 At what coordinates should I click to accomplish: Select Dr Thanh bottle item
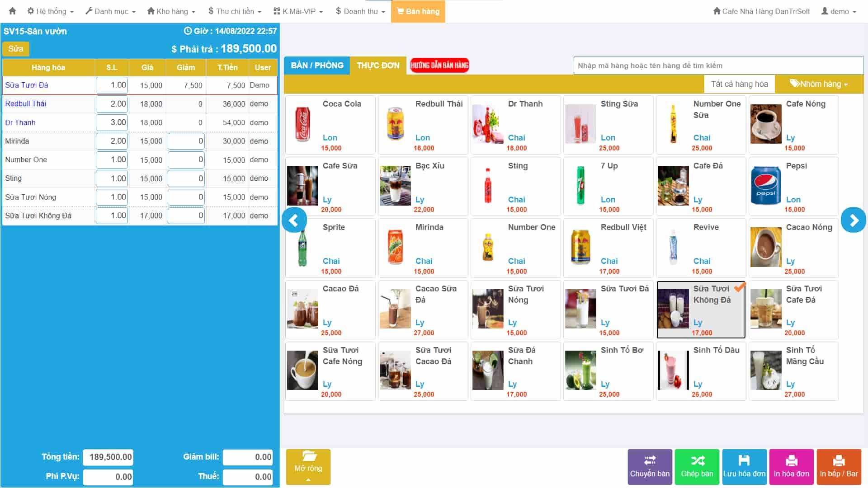[516, 125]
